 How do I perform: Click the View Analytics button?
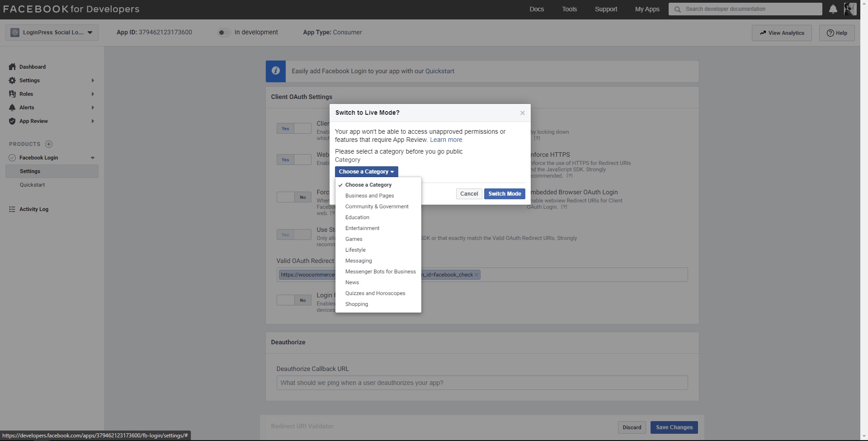(x=782, y=33)
